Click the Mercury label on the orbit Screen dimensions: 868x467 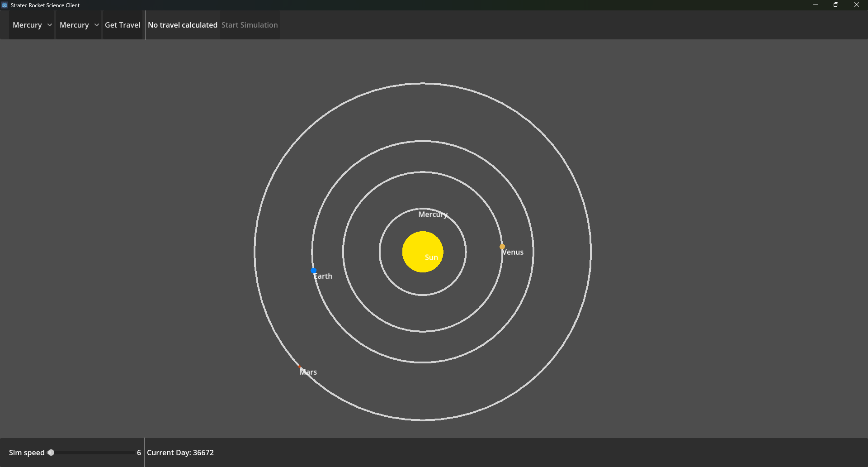tap(433, 214)
